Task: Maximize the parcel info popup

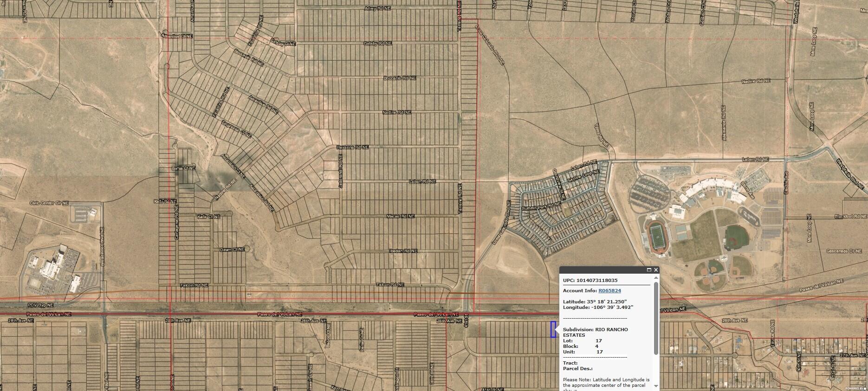Action: click(x=649, y=270)
